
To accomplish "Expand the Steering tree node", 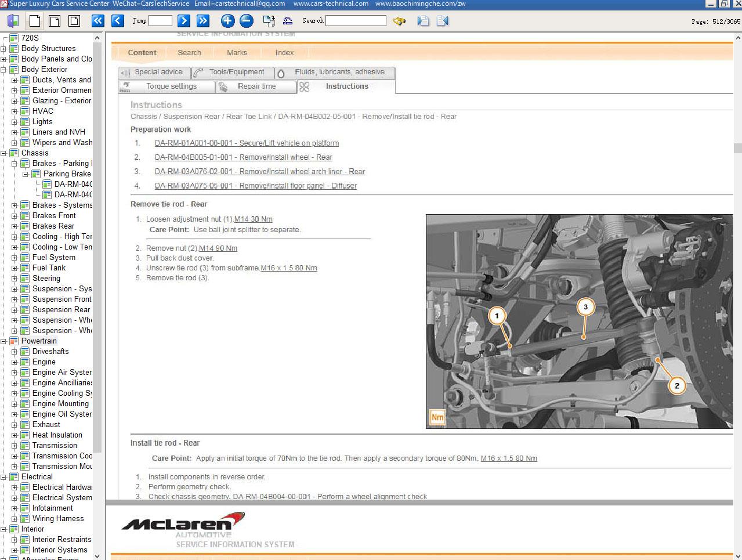I will (x=15, y=278).
